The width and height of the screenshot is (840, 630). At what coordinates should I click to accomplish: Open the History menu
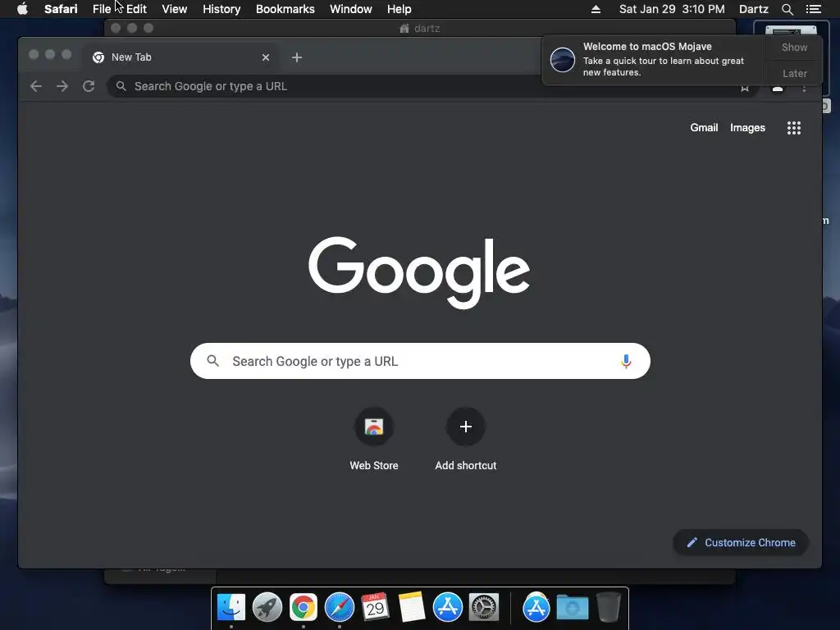[x=221, y=9]
